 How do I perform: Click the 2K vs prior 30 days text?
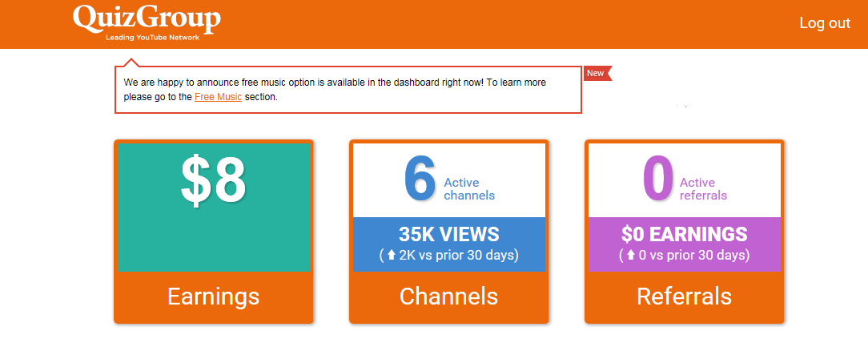pos(449,256)
